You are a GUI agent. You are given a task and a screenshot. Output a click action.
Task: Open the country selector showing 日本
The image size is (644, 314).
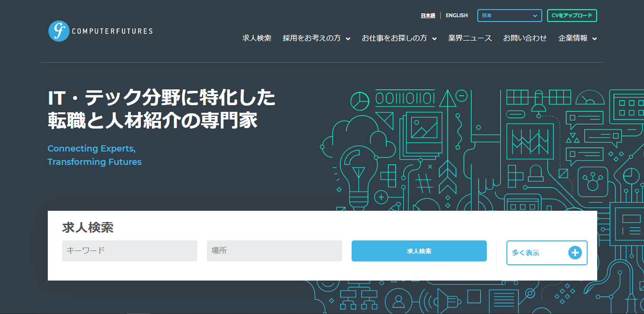pyautogui.click(x=509, y=15)
